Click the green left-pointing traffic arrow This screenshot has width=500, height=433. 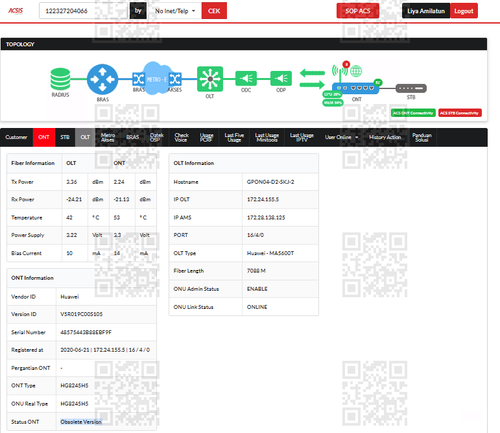pos(312,73)
